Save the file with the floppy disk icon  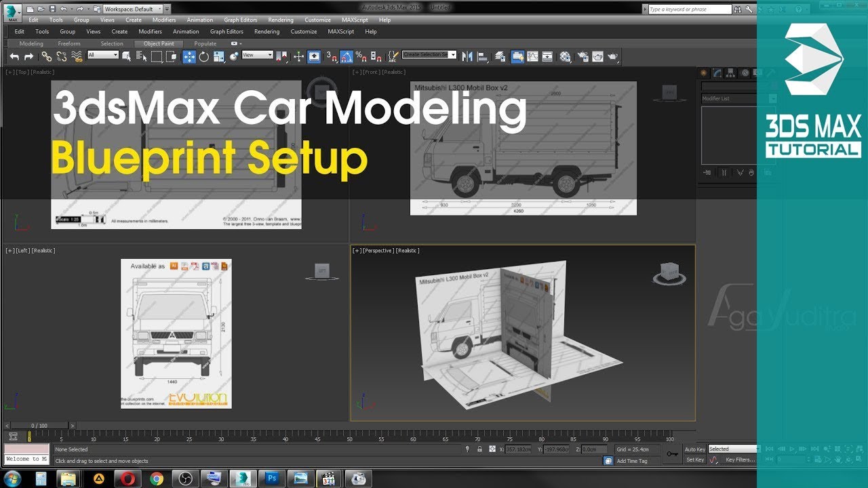52,9
